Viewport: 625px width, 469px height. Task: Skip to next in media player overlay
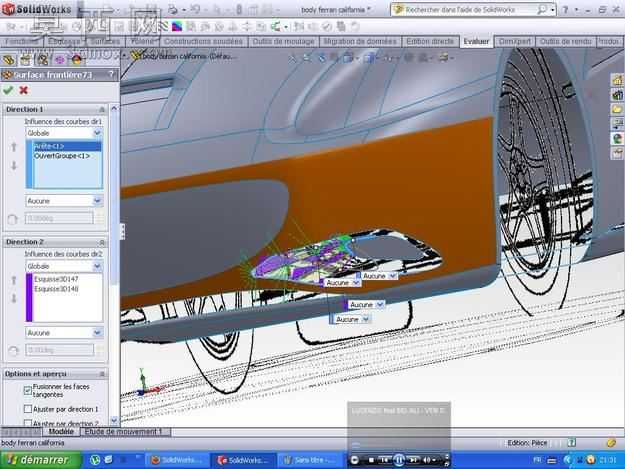pyautogui.click(x=413, y=460)
